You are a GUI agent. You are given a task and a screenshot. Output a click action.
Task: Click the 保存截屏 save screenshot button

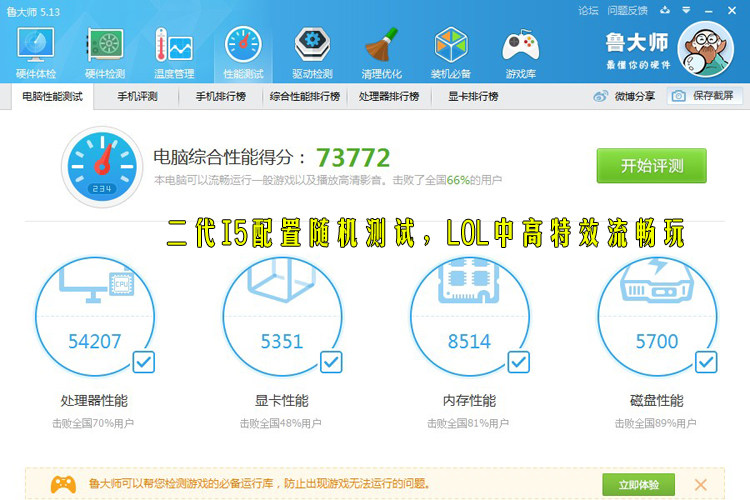(705, 96)
